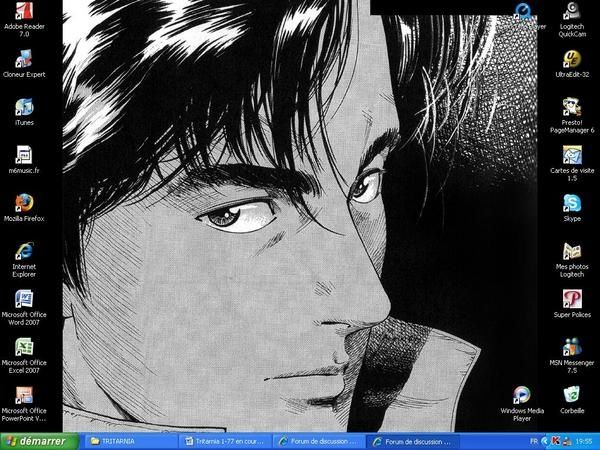Open Microsoft Office Excel 2007 shortcut
The width and height of the screenshot is (600, 450).
(x=24, y=355)
